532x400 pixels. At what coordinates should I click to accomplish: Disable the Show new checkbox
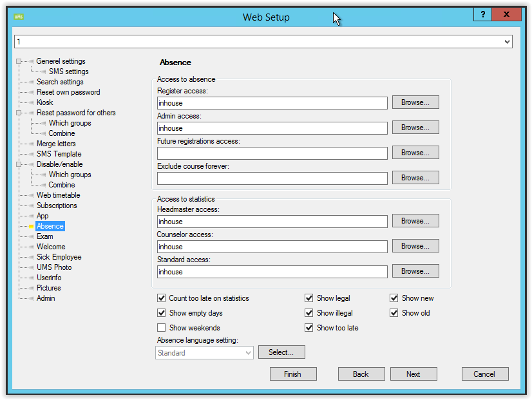pos(394,298)
